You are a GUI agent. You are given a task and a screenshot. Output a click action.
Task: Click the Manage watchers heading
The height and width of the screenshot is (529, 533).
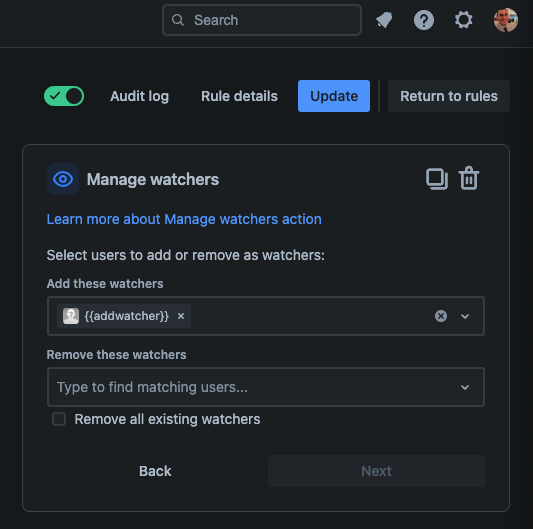point(153,179)
